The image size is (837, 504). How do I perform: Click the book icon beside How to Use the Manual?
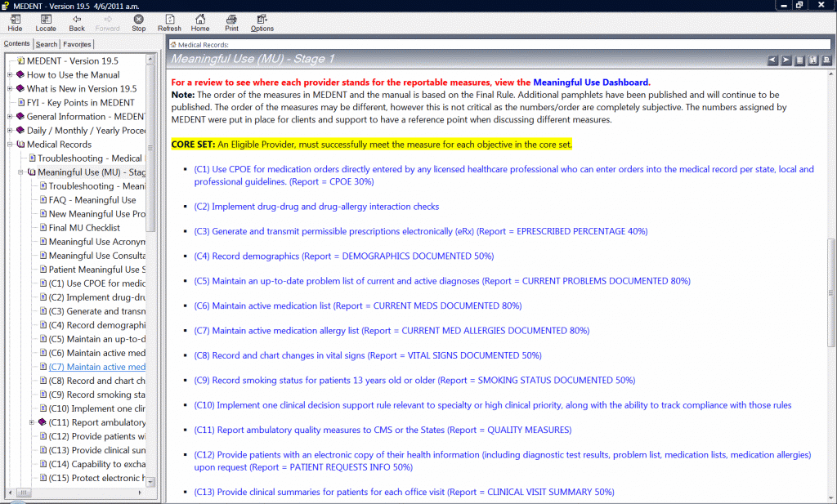click(x=20, y=74)
